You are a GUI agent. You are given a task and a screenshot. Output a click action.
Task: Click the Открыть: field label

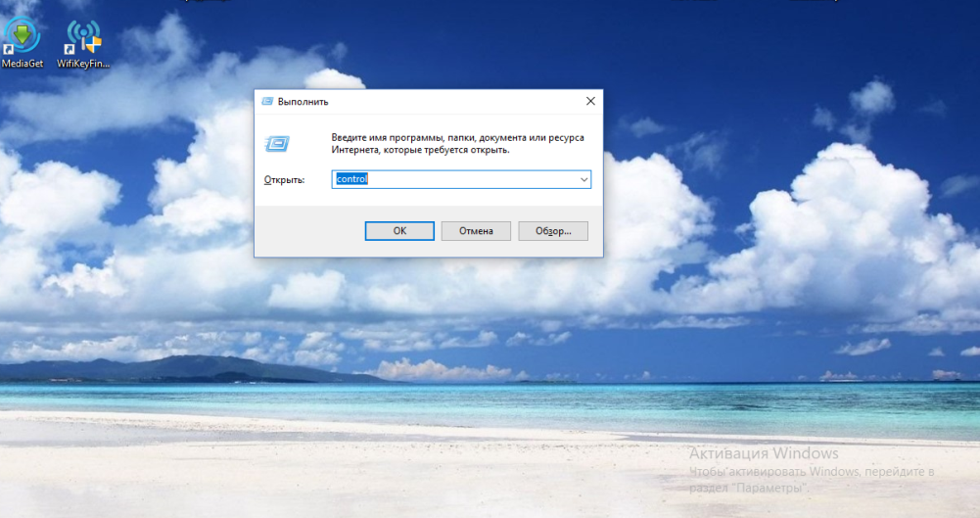pos(284,180)
